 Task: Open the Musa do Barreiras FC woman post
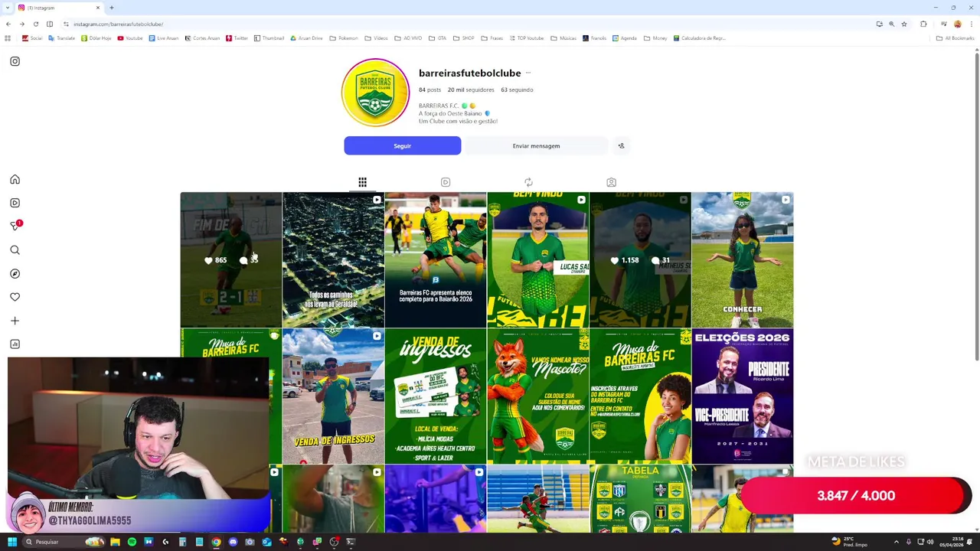pyautogui.click(x=640, y=396)
